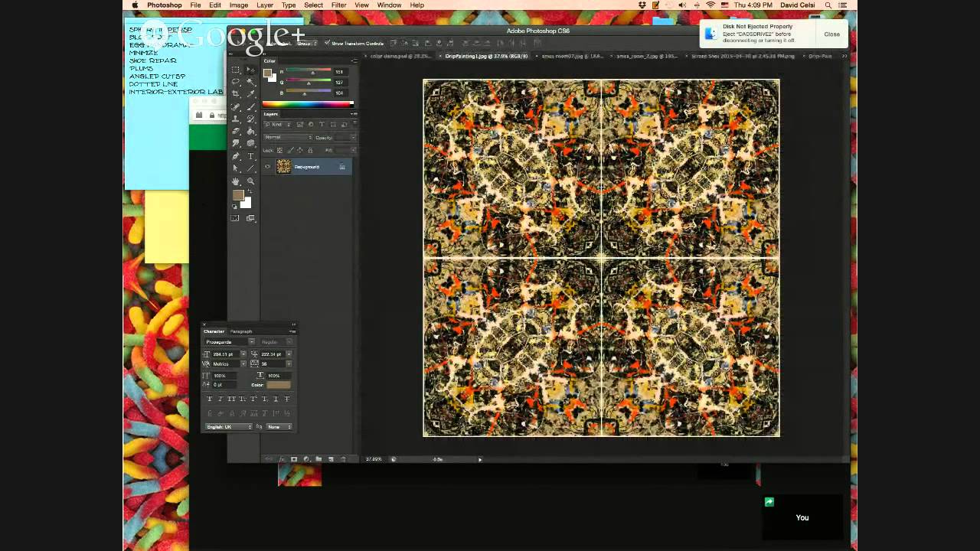Open the font size dropdown arrow
The width and height of the screenshot is (980, 551).
(243, 354)
